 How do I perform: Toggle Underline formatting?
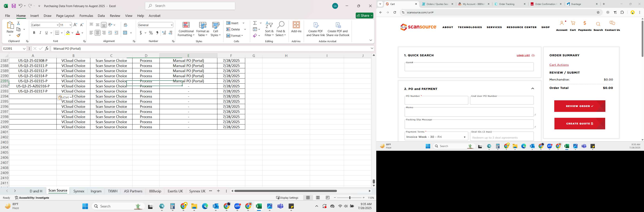[x=46, y=33]
